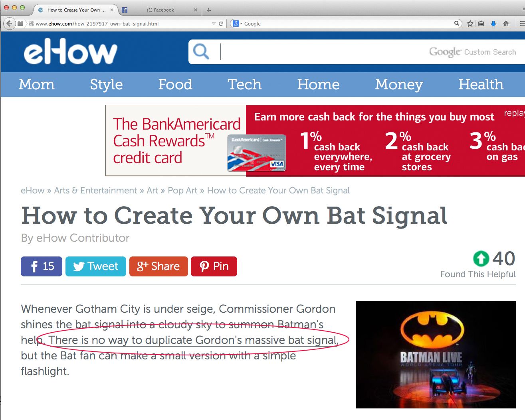Screen dimensions: 525x420
Task: Open the browser hamburger menu
Action: click(522, 24)
